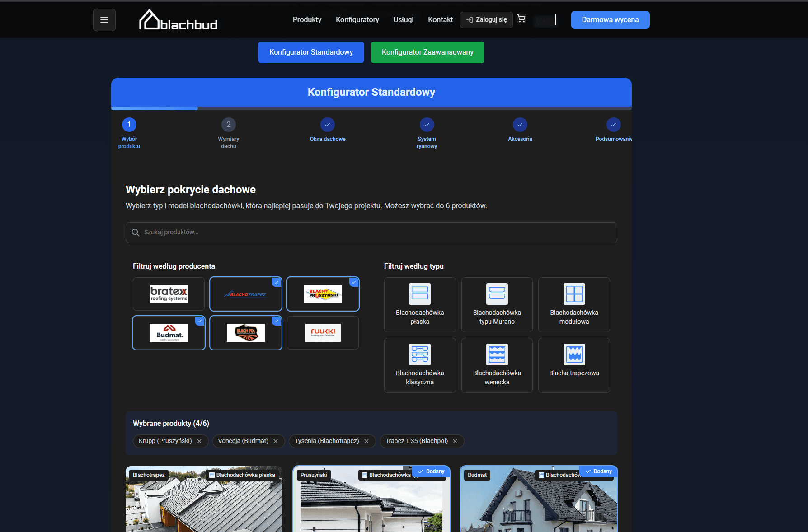This screenshot has height=532, width=808.
Task: Open Kontakt page
Action: click(x=440, y=20)
